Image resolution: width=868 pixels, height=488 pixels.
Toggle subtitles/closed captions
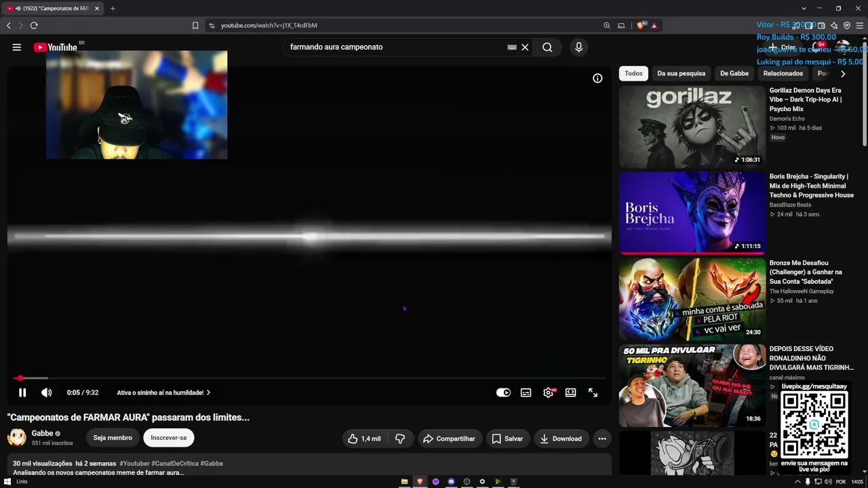point(526,392)
